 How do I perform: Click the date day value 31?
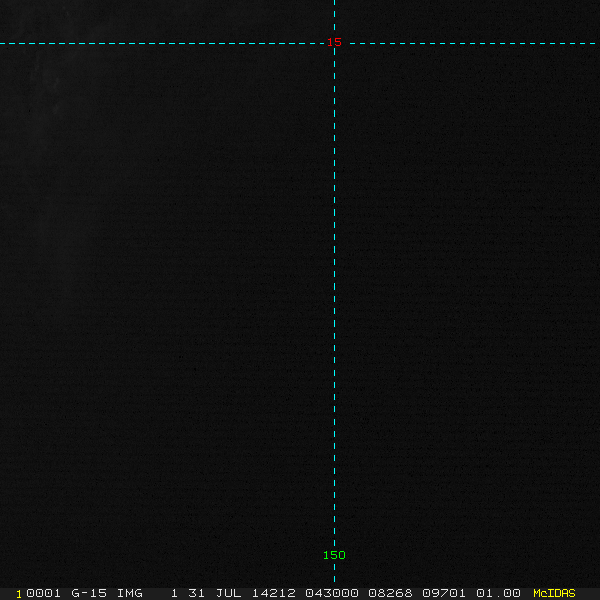(x=196, y=593)
